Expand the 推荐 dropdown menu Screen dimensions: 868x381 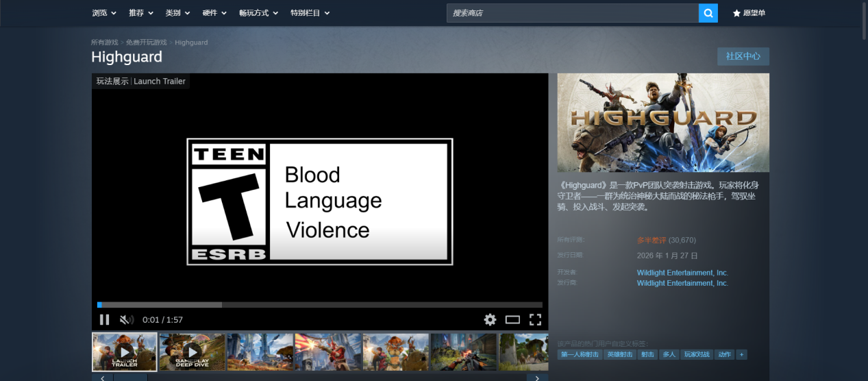click(x=140, y=13)
